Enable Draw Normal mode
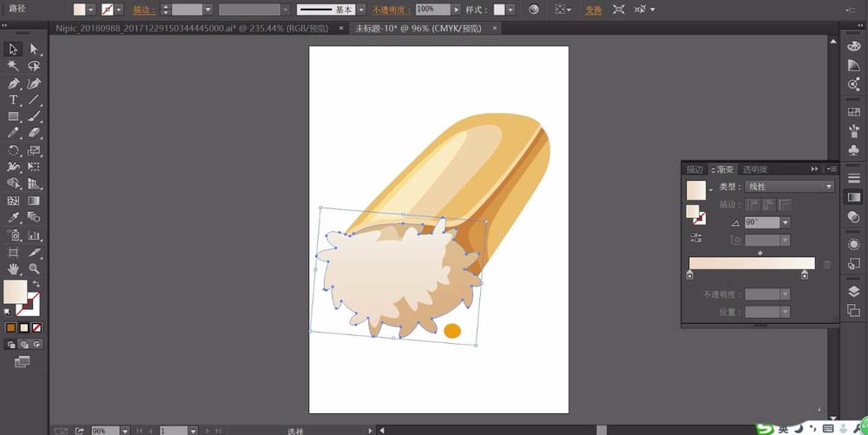The height and width of the screenshot is (435, 868). click(x=10, y=344)
